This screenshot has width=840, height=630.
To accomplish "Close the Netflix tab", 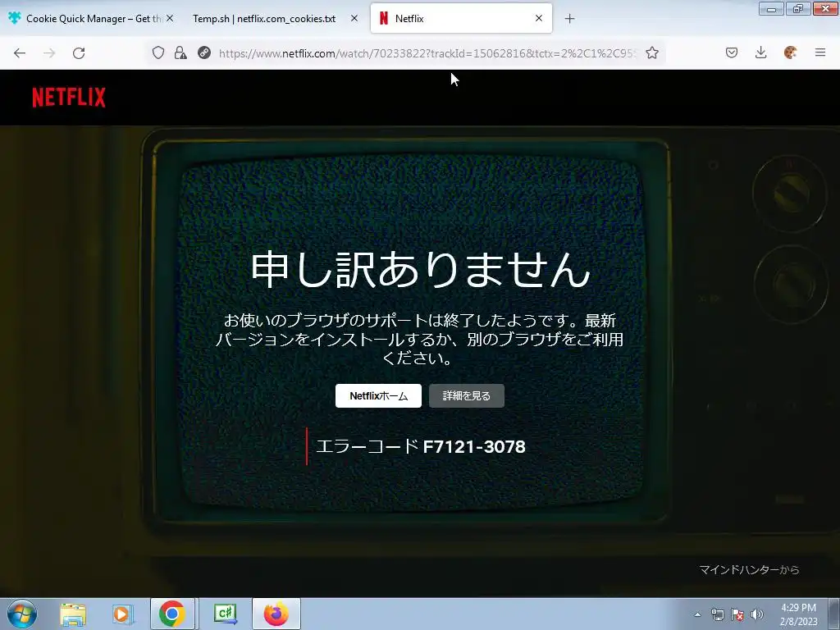I will (539, 18).
